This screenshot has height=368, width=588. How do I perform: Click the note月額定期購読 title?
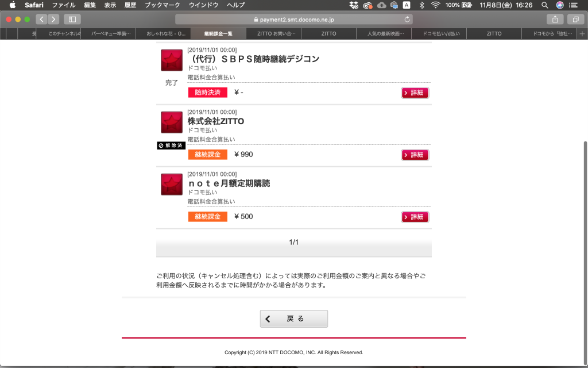pyautogui.click(x=229, y=183)
